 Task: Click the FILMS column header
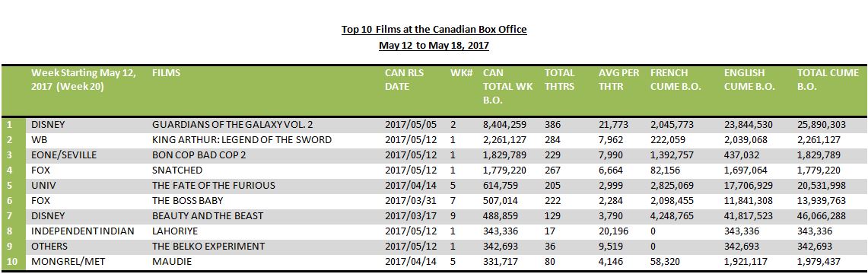pyautogui.click(x=166, y=73)
